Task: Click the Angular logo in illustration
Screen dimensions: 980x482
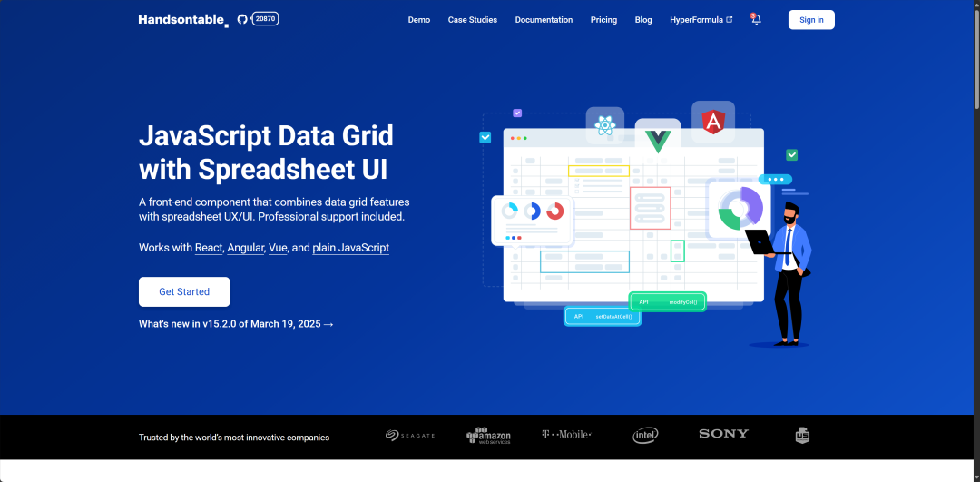Action: point(713,122)
